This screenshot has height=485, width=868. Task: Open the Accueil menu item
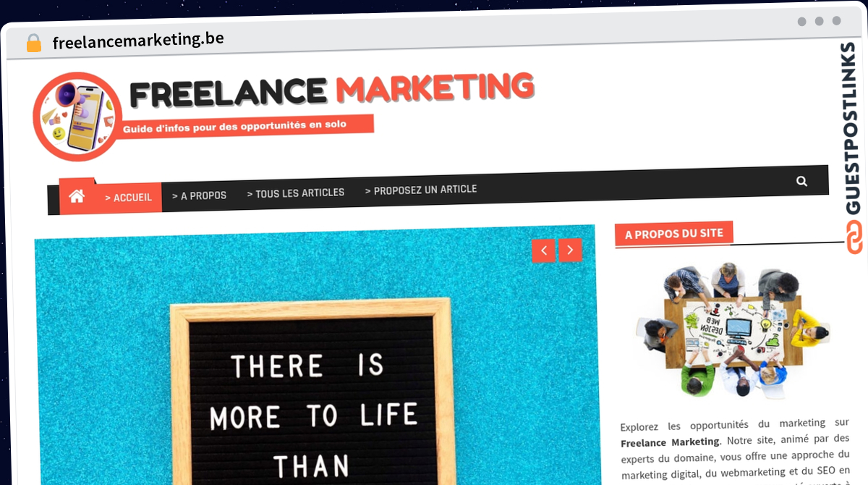[128, 197]
